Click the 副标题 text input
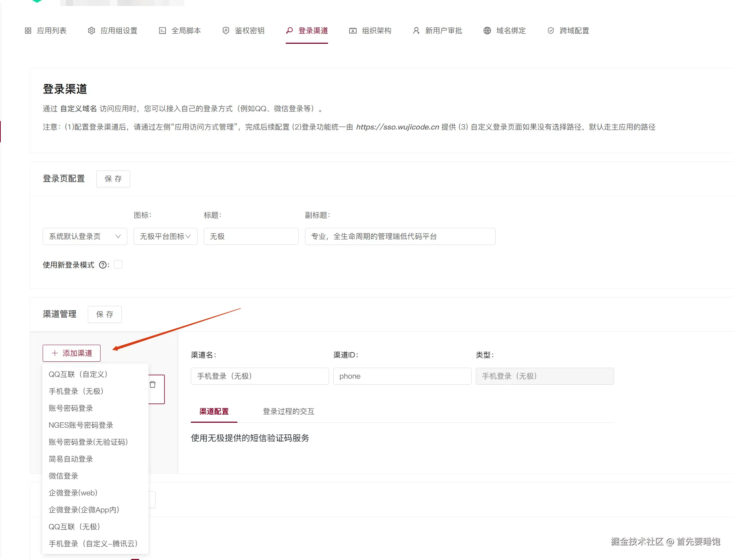 (400, 236)
